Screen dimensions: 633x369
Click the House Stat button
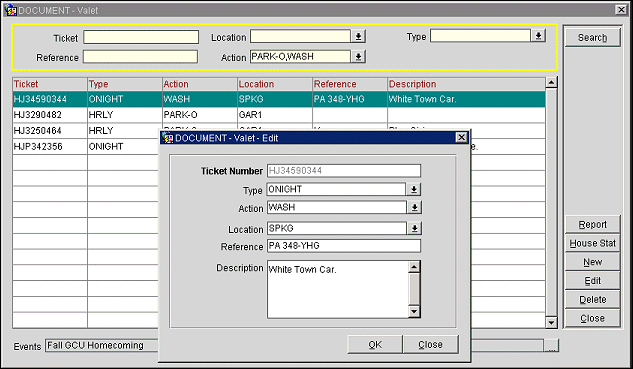592,243
